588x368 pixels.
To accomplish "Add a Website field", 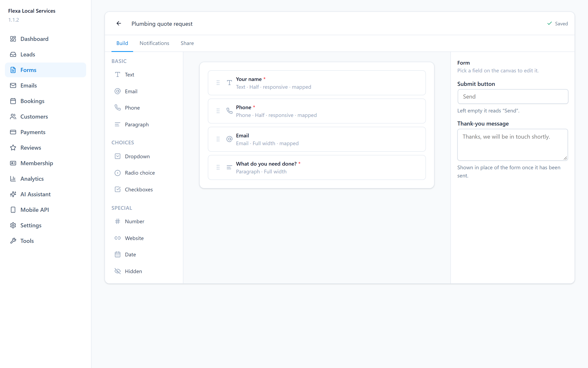I will click(144, 238).
